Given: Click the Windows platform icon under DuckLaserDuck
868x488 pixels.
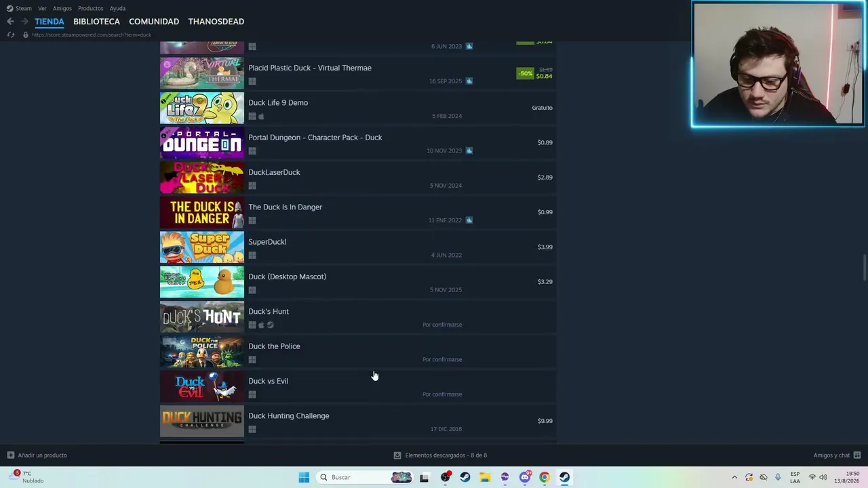Looking at the screenshot, I should point(252,186).
